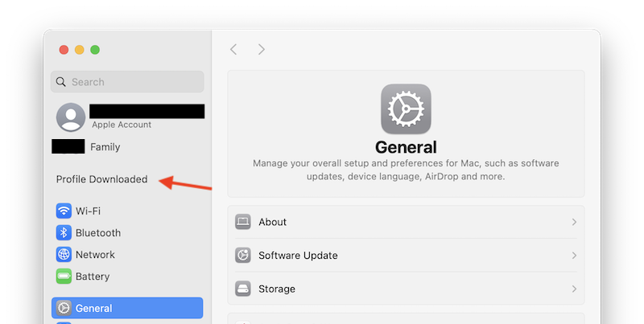Viewport: 644px width, 324px height.
Task: Expand the About row chevron
Action: click(574, 222)
